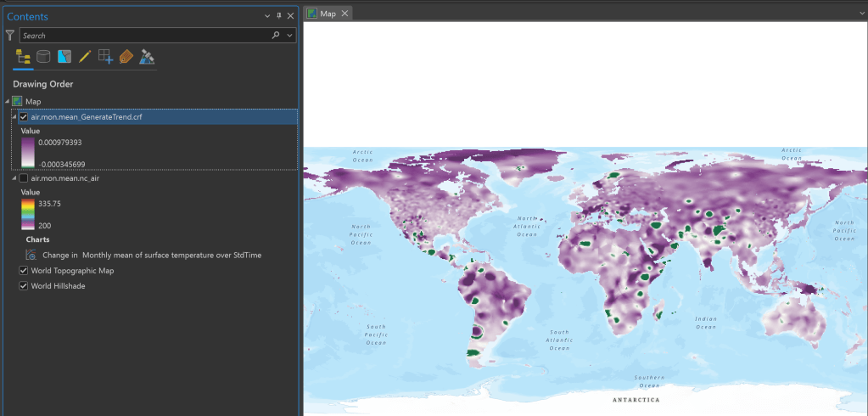Viewport: 868px width, 416px height.
Task: Open the Contents pane options menu chevron
Action: click(x=267, y=16)
